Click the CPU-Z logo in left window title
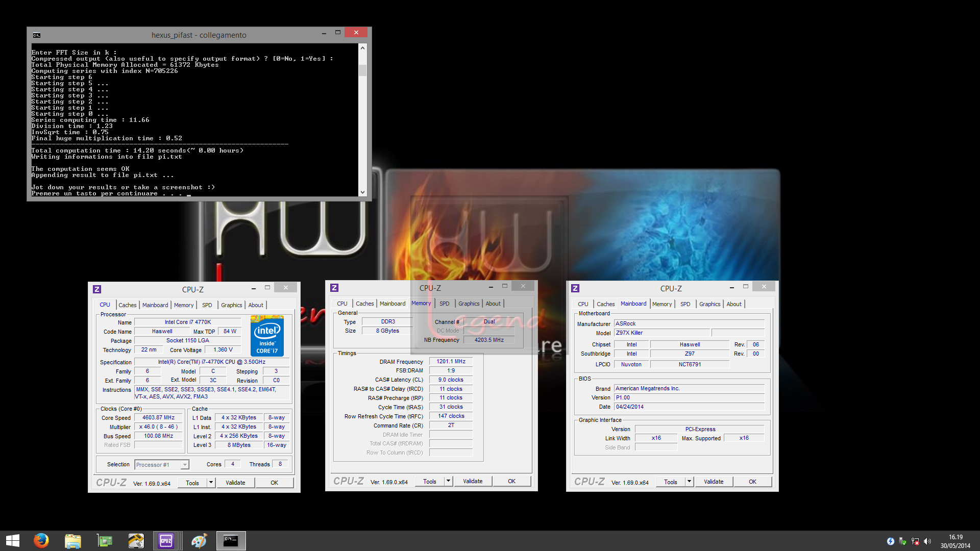 (x=97, y=289)
